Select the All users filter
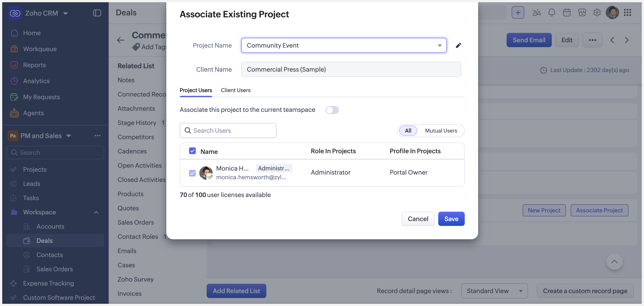 pyautogui.click(x=408, y=131)
